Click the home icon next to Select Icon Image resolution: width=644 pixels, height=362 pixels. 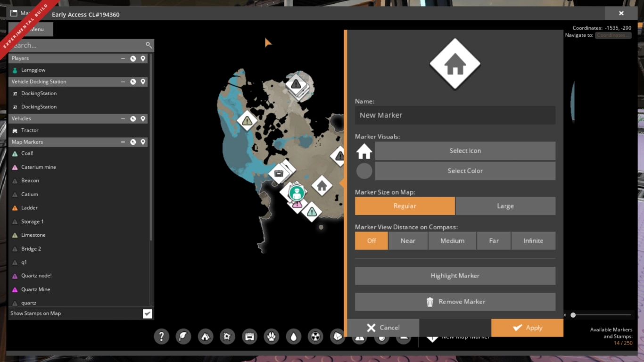click(363, 151)
